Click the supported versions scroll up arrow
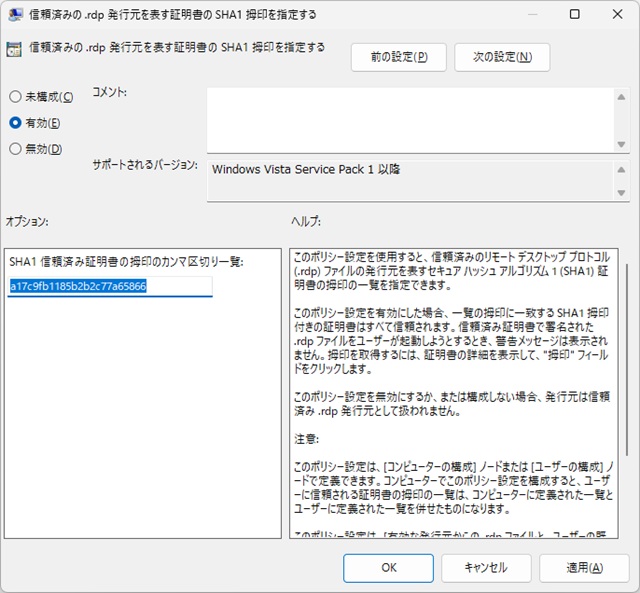640x593 pixels. coord(621,168)
